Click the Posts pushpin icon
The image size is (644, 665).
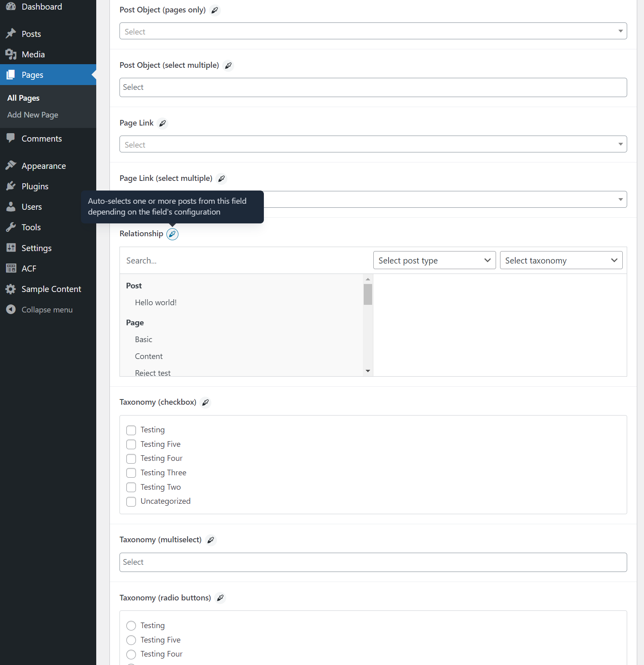11,34
